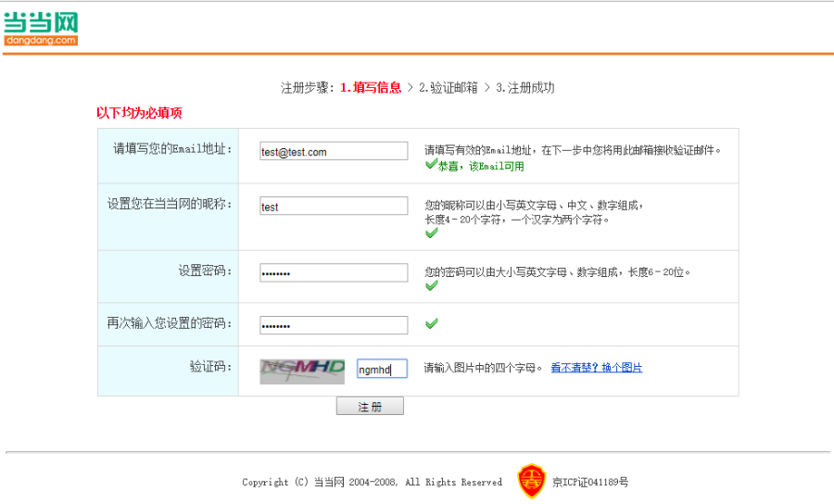Focus the nickname input containing 'test'
The image size is (834, 504).
[x=334, y=207]
